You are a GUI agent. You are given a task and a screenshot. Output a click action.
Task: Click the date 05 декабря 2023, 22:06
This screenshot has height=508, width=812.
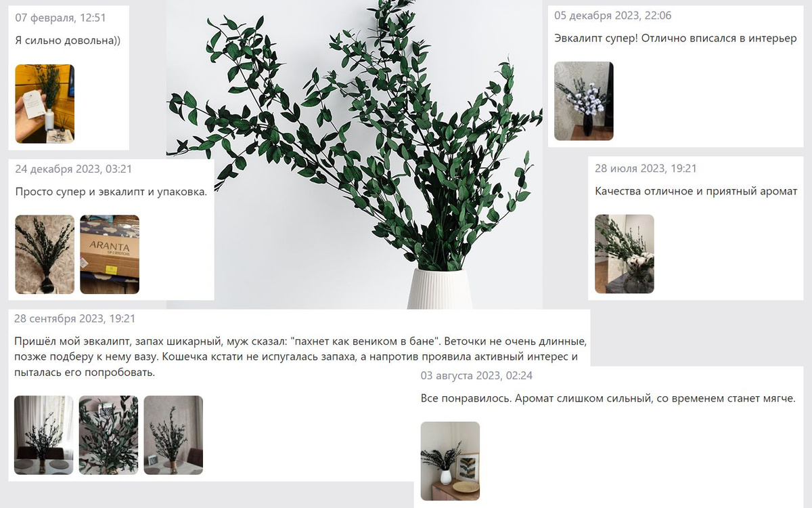click(613, 16)
